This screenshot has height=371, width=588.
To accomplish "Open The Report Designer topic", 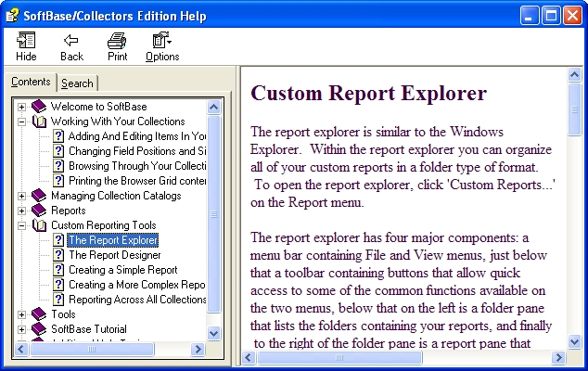I will pyautogui.click(x=114, y=255).
